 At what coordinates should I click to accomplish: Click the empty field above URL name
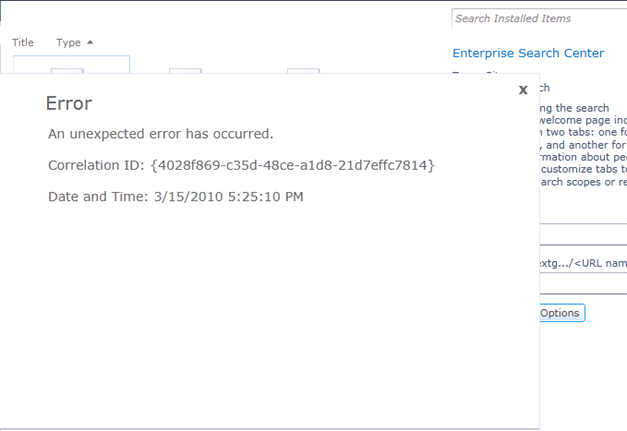583,234
